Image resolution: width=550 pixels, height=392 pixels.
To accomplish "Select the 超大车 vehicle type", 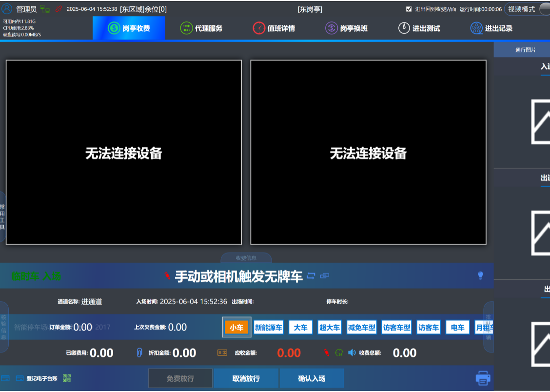I will pos(330,328).
